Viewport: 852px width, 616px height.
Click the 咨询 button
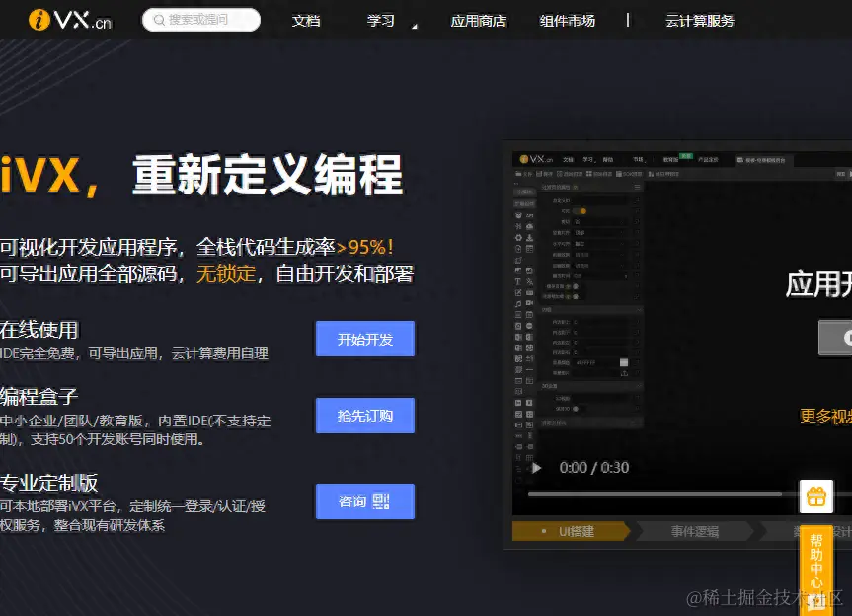point(365,501)
